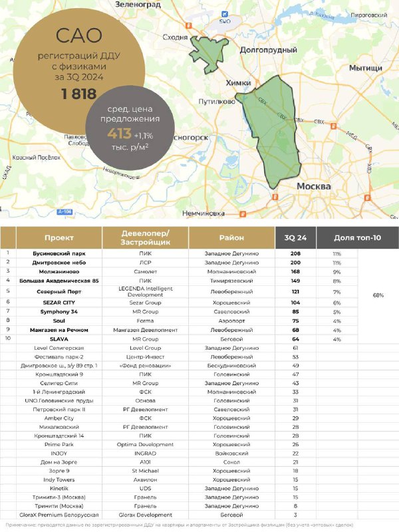The width and height of the screenshot is (399, 532).
Task: Click 'Дмитровское ш., з/у 89 стр. 1' cell
Action: (59, 365)
